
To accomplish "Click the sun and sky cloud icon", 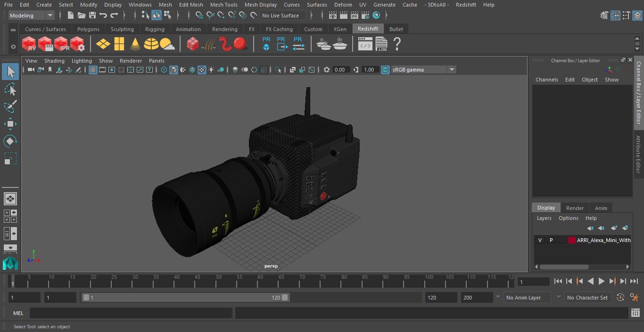I will (167, 44).
